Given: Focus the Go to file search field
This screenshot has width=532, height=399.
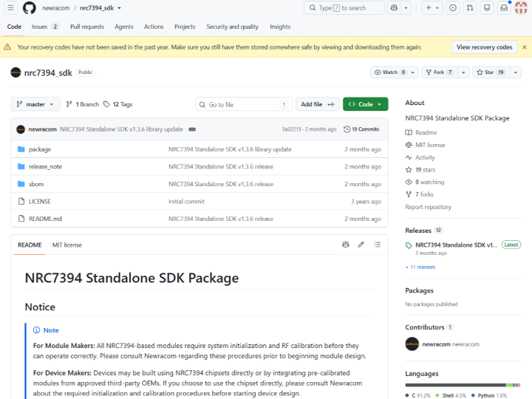Looking at the screenshot, I should pos(243,104).
